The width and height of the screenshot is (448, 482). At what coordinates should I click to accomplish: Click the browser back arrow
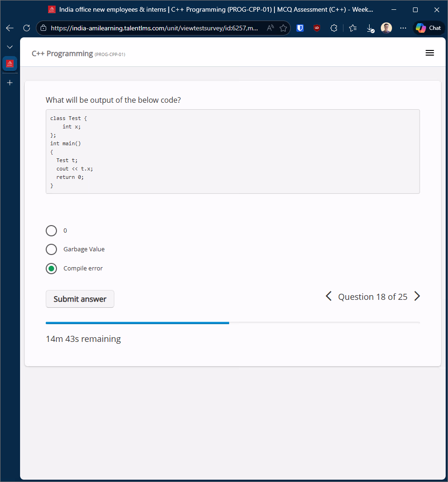coord(10,28)
